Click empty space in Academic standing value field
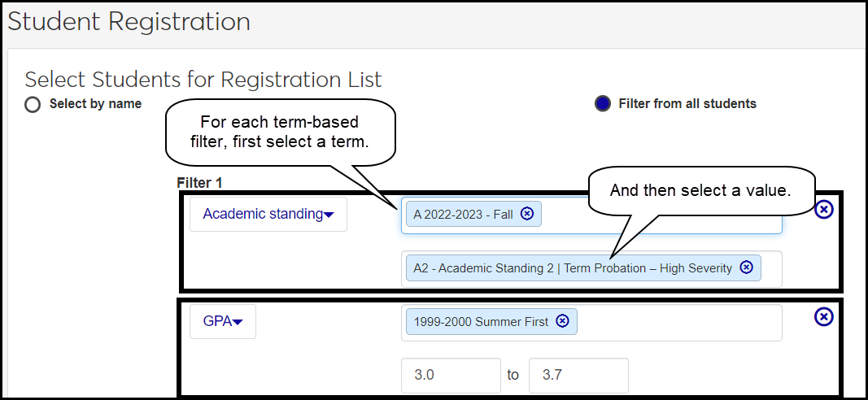This screenshot has height=400, width=868. tap(771, 268)
